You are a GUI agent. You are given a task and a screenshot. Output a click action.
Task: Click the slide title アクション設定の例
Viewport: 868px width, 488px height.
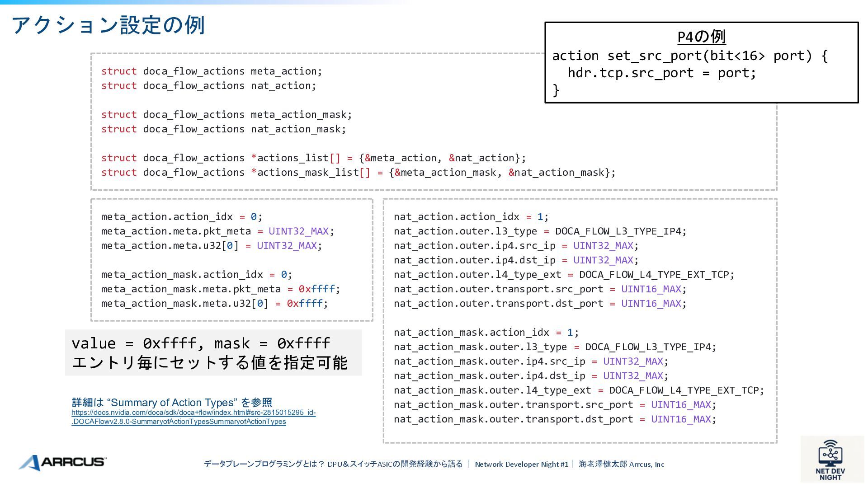[x=108, y=25]
